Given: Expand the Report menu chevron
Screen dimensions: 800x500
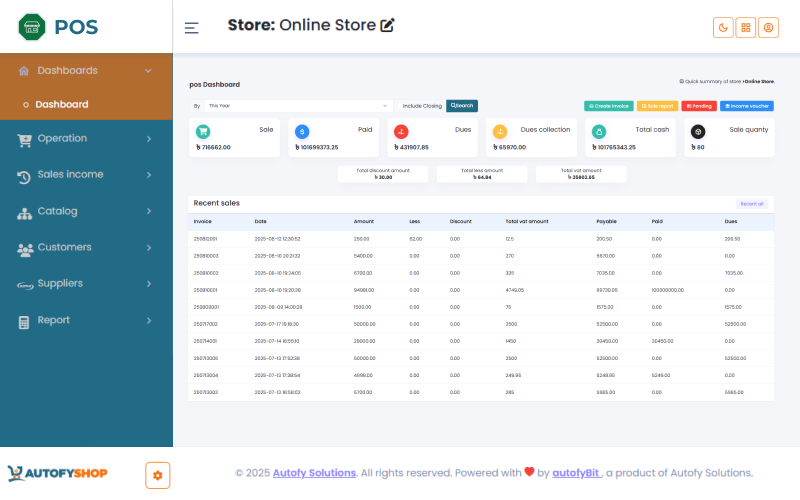Looking at the screenshot, I should [149, 321].
